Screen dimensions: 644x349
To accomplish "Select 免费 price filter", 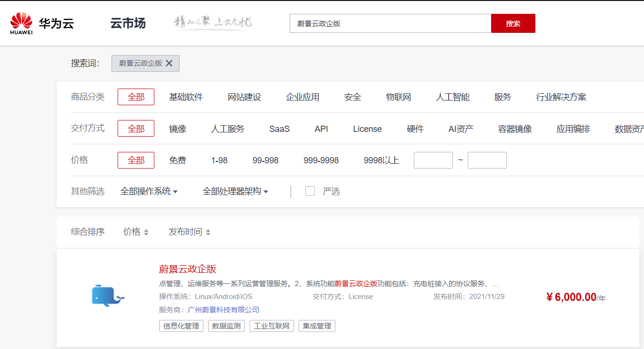I will 177,160.
